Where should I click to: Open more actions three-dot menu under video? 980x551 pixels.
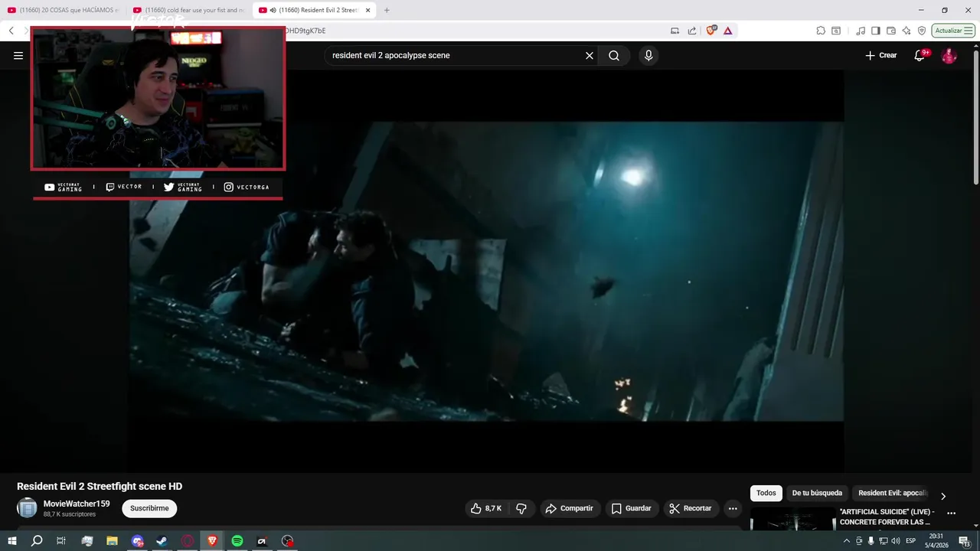tap(733, 508)
